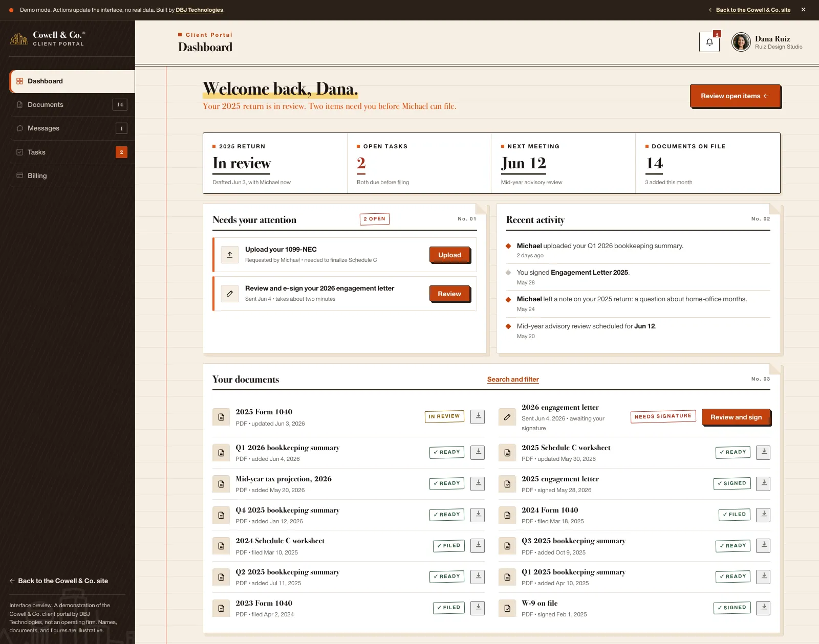
Task: Click the Cowell & Co. logo
Action: (47, 38)
